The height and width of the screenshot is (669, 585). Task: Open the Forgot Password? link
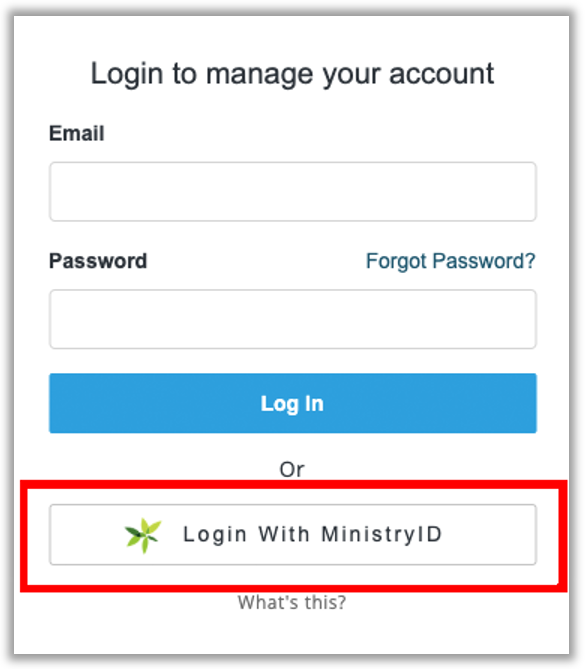click(451, 261)
